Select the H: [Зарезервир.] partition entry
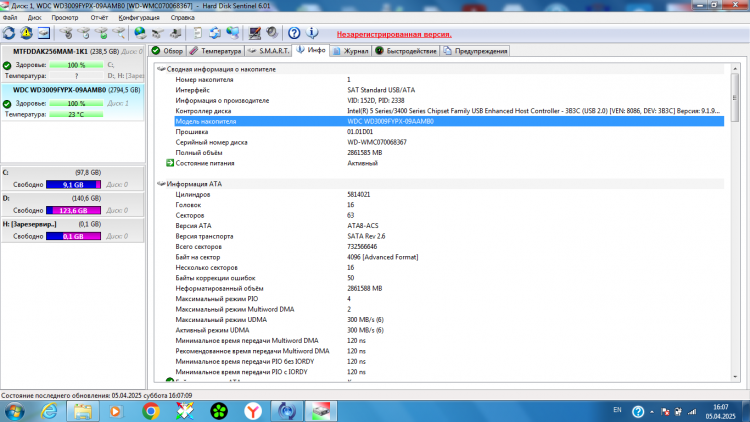 pos(73,230)
